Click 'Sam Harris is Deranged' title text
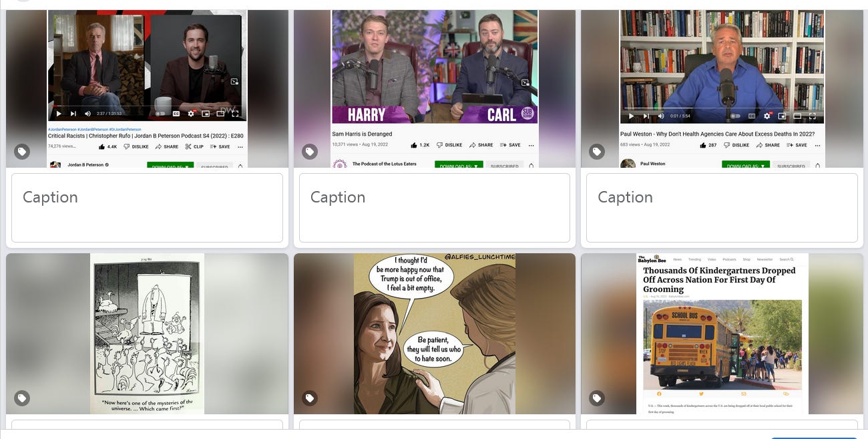The image size is (868, 439). coord(362,134)
